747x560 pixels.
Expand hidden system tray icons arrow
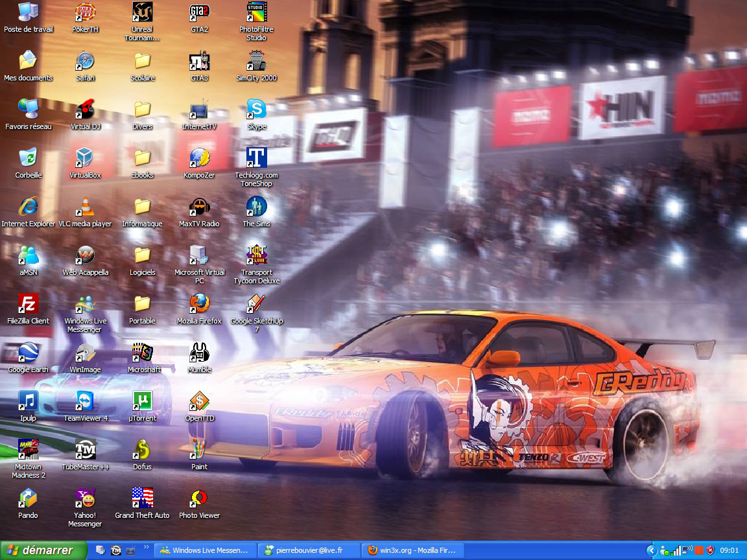652,550
